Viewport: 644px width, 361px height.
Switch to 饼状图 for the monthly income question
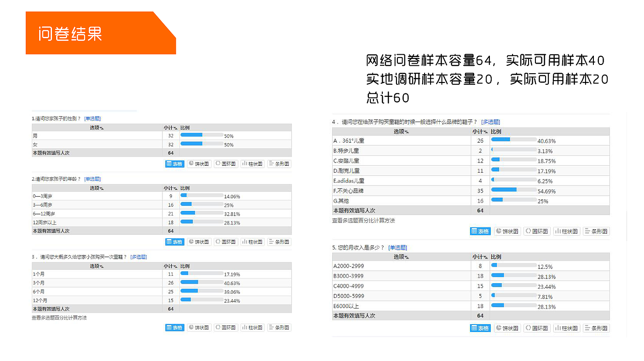507,328
